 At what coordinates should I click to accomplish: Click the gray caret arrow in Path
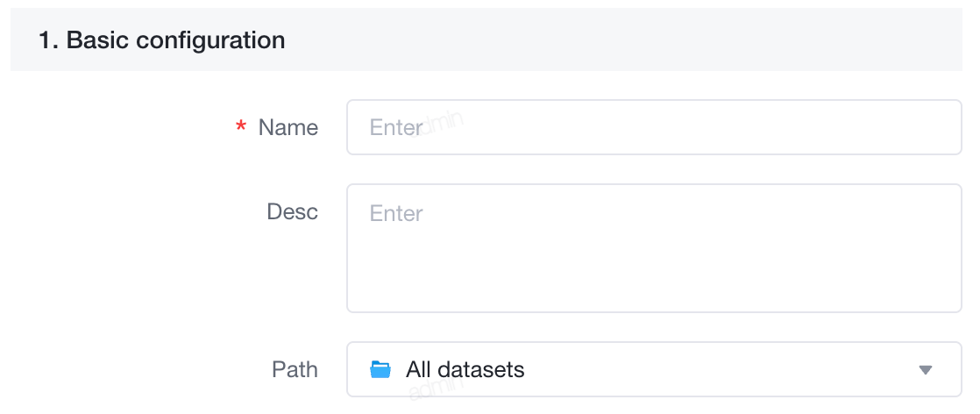(x=926, y=369)
